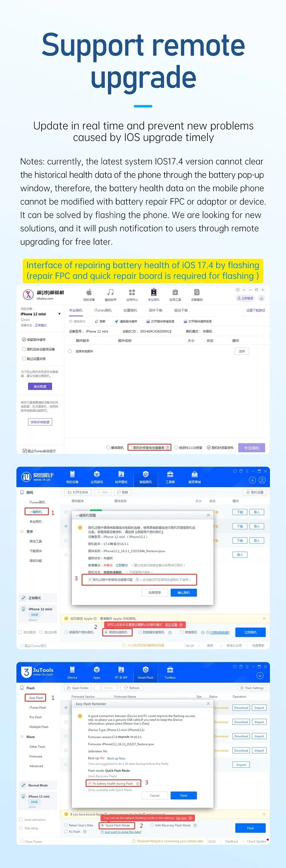
Task: Click 抹除所有数据 button
Action: [40, 422]
